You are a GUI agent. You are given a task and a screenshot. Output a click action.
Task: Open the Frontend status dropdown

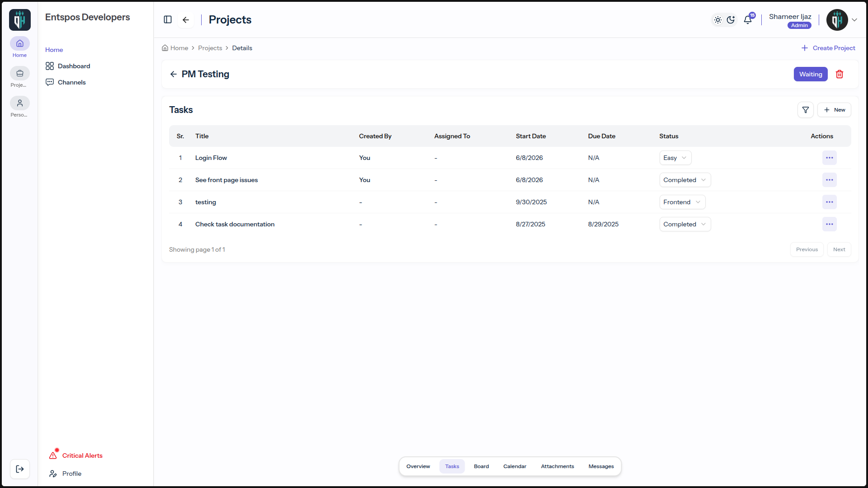pos(682,202)
